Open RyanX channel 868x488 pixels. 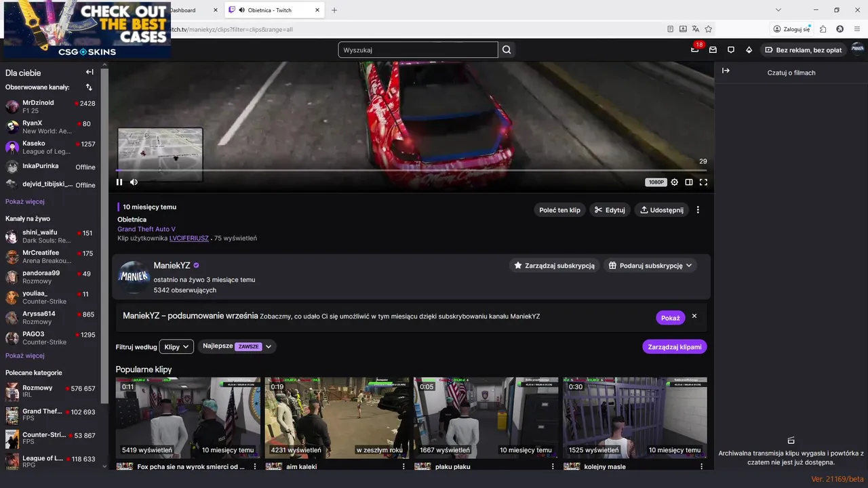(x=50, y=127)
